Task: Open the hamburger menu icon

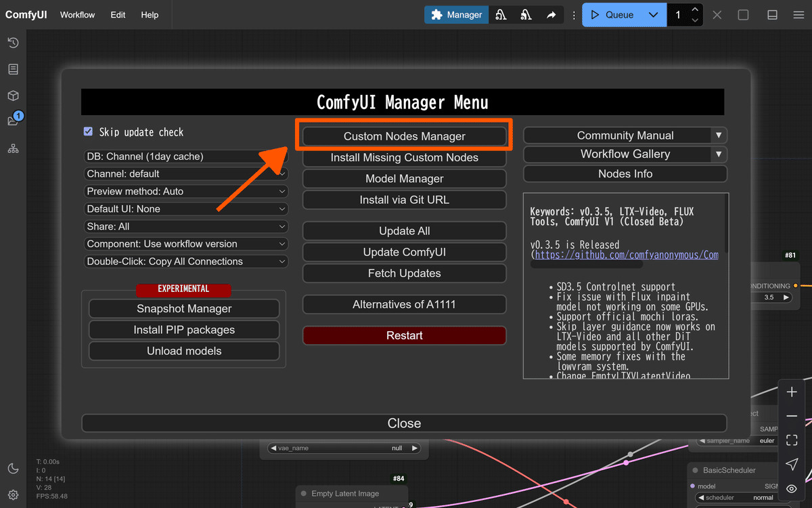Action: tap(798, 15)
